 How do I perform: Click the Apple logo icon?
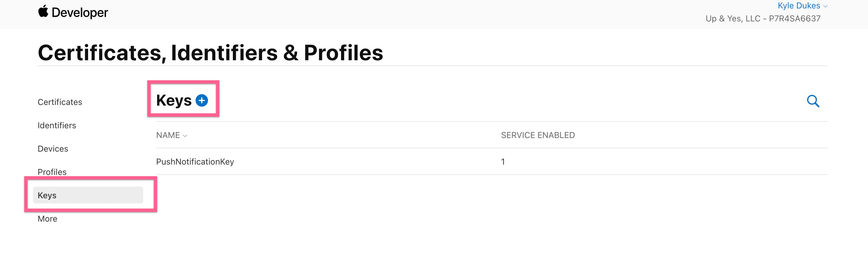tap(43, 12)
